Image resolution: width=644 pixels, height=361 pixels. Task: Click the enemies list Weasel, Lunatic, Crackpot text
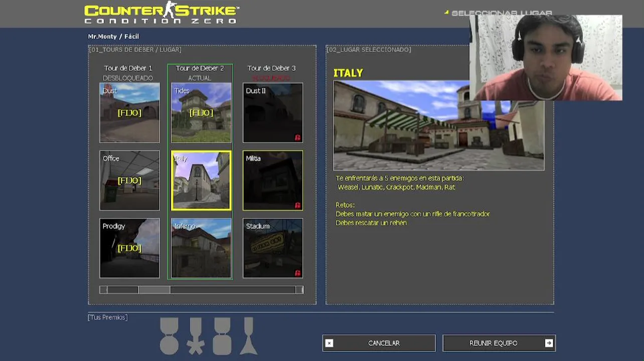coord(396,187)
